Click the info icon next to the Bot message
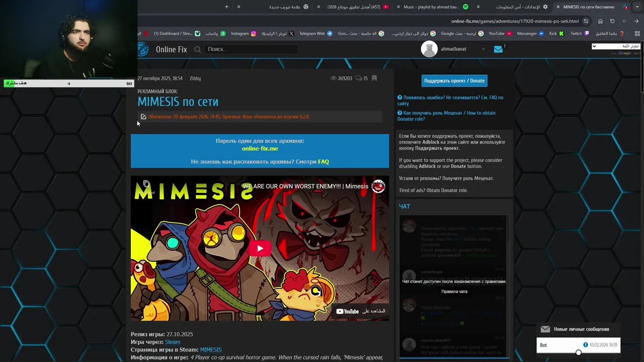This screenshot has height=362, width=644. pyautogui.click(x=586, y=345)
